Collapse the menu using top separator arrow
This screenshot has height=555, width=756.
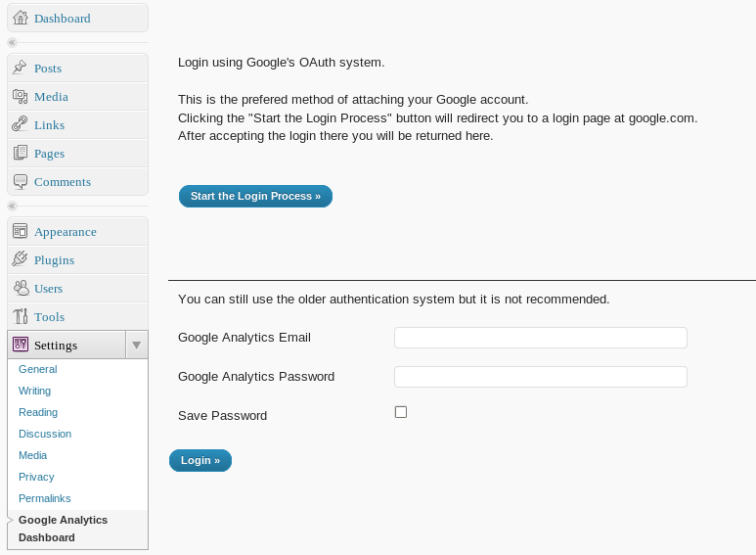click(12, 43)
